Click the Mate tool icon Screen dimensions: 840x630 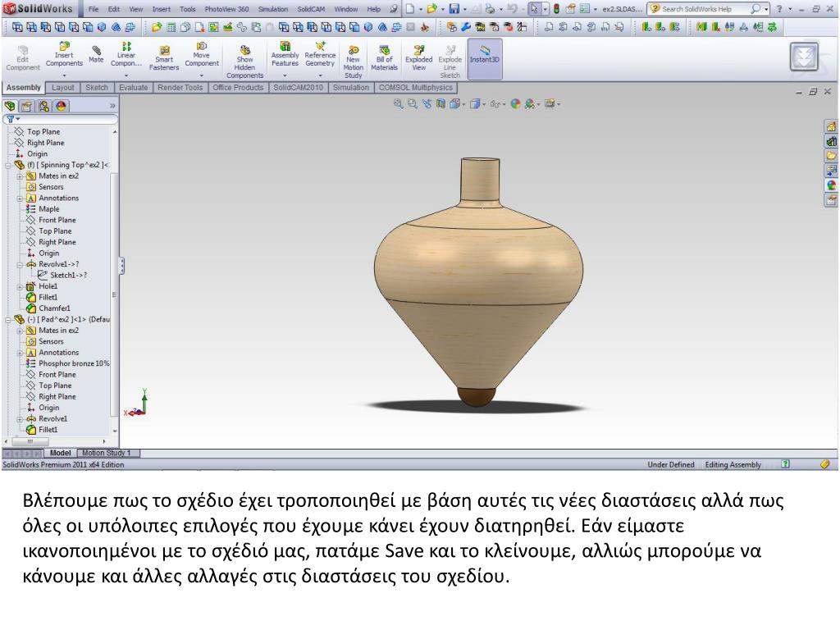[96, 54]
